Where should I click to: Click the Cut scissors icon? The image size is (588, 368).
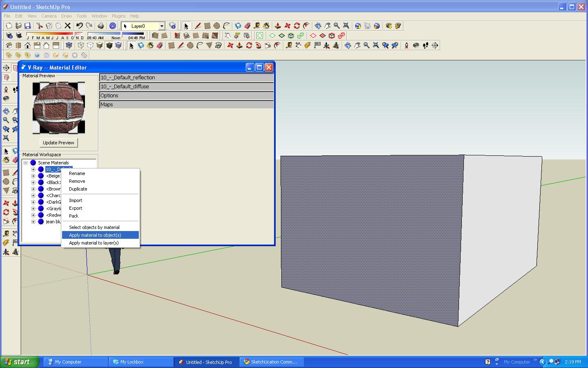(x=40, y=26)
